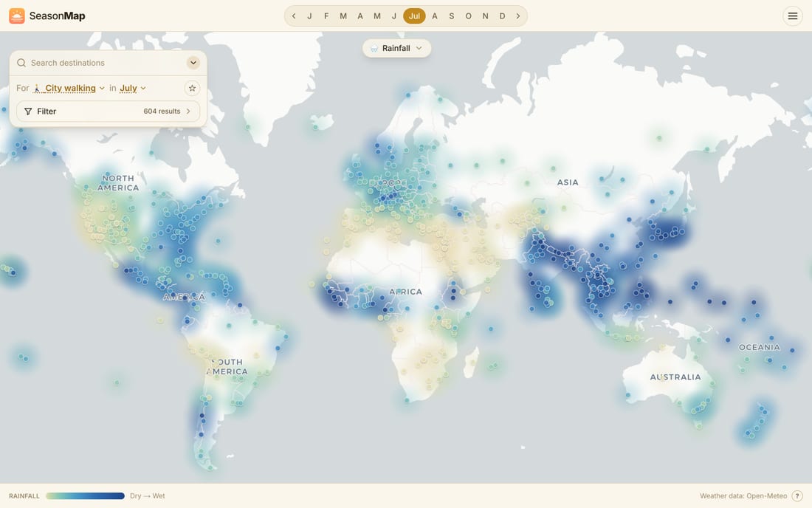This screenshot has height=508, width=812.
Task: Click the ASIA map label
Action: (568, 182)
